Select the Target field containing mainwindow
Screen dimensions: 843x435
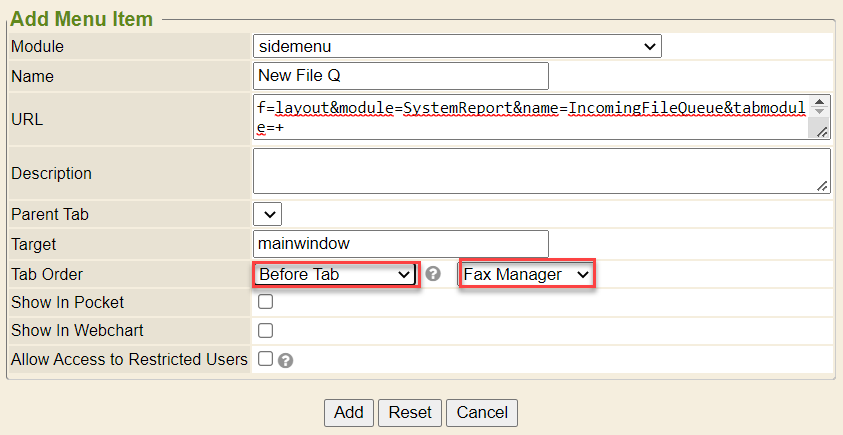click(401, 244)
